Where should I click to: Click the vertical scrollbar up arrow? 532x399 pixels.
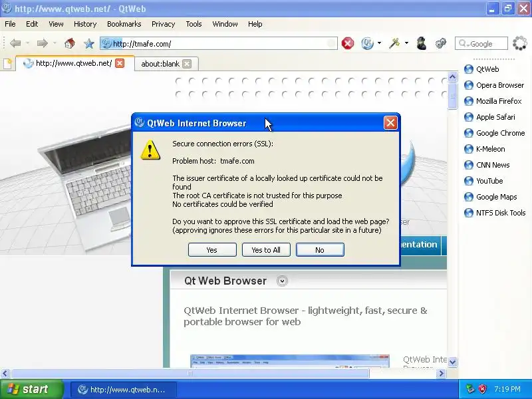point(452,77)
